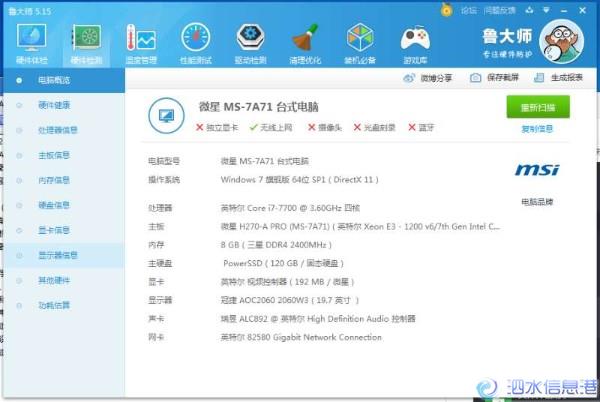Click the 82580 Gigabit Network value
The image size is (600, 402).
pos(301,337)
